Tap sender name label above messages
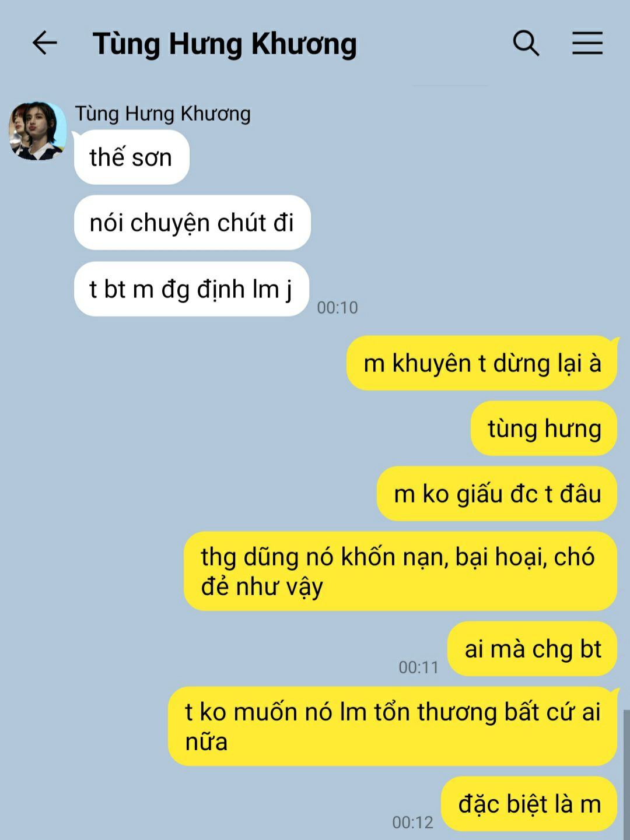The image size is (630, 840). point(163,113)
